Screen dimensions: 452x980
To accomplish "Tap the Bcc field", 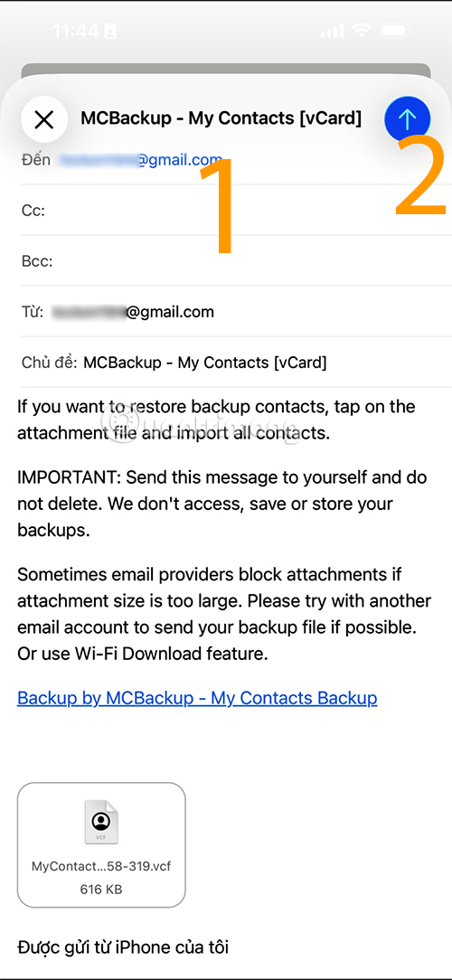I will (236, 261).
